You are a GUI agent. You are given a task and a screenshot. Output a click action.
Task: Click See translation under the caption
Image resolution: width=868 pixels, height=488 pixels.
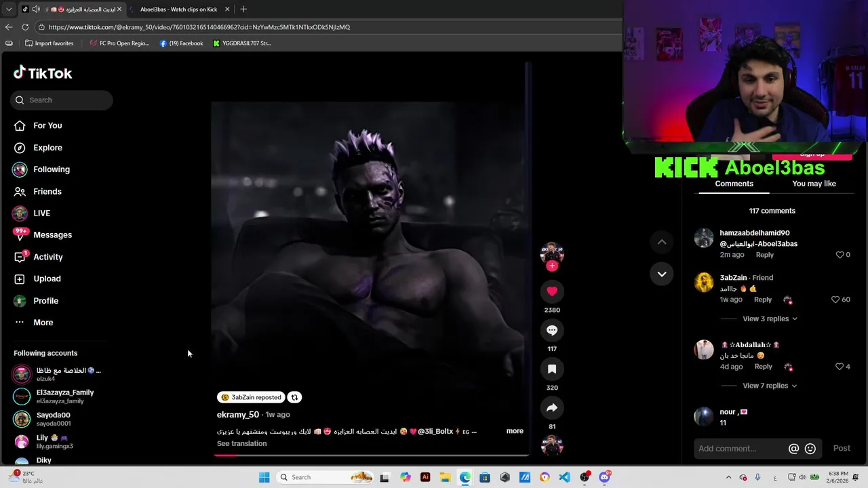coord(241,443)
